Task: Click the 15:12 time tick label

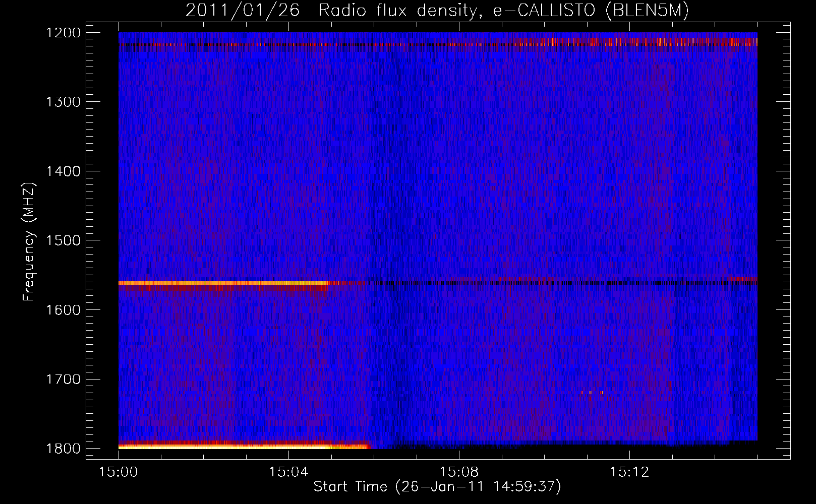Action: click(x=629, y=472)
